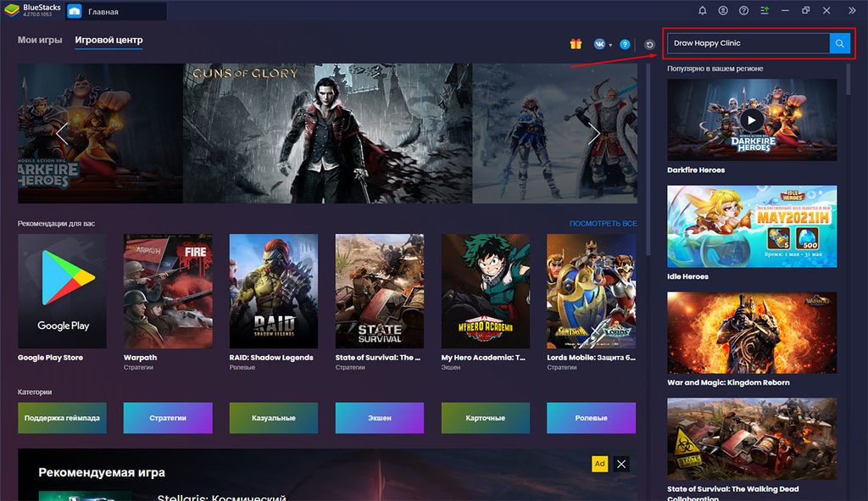Go to next banner slide arrow
Viewport: 868px width, 501px height.
(594, 133)
